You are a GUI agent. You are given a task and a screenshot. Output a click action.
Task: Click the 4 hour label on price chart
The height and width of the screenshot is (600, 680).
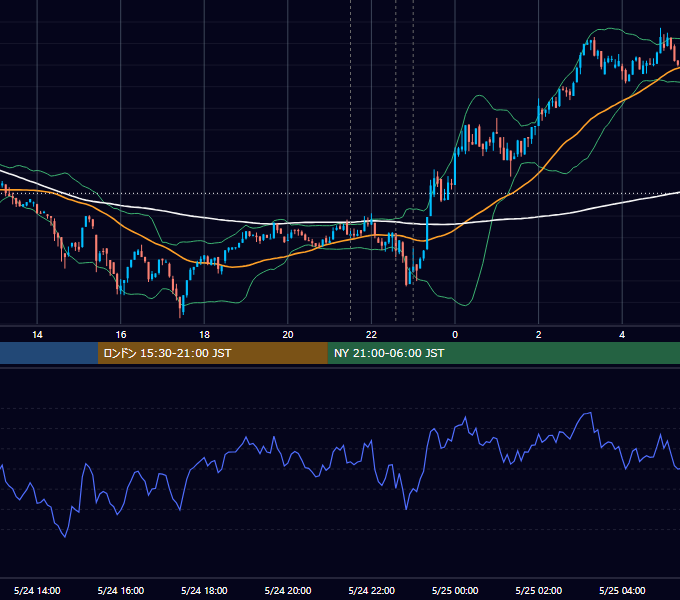tap(622, 335)
